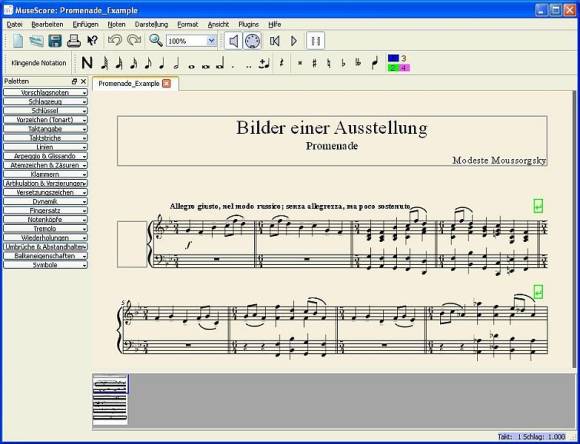Select the double whole note (breve) duration
Image resolution: width=580 pixels, height=444 pixels.
click(x=206, y=67)
